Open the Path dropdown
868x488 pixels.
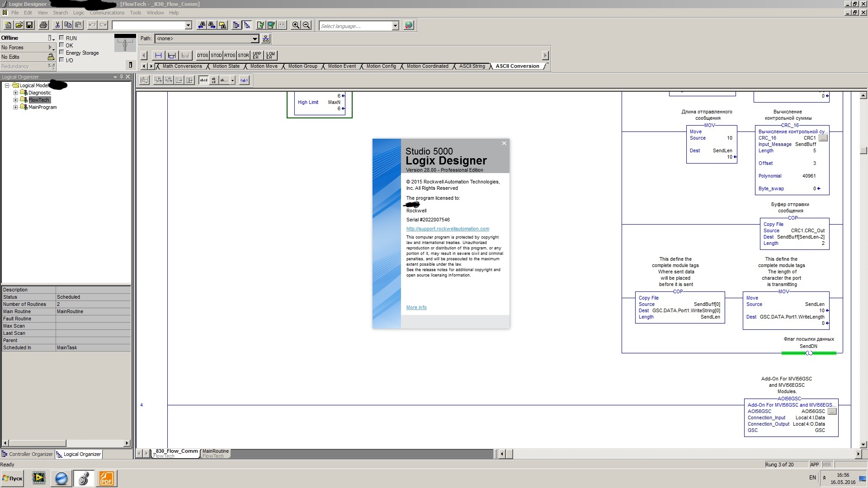[x=255, y=39]
